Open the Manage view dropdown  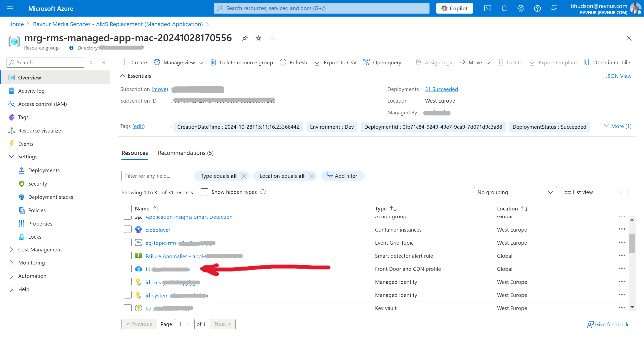pos(178,62)
